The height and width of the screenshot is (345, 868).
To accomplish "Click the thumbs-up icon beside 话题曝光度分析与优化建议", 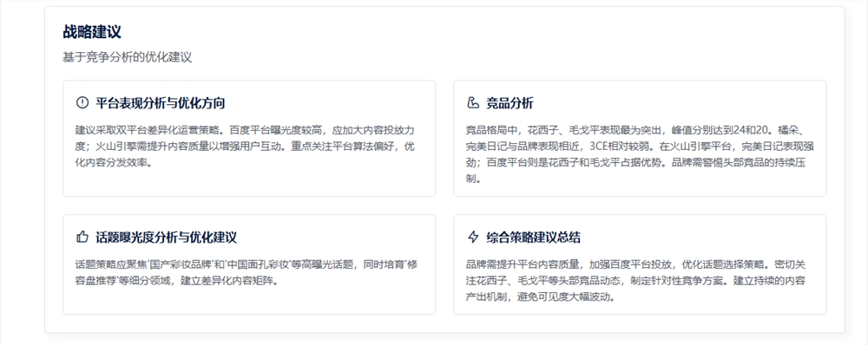I will [82, 238].
